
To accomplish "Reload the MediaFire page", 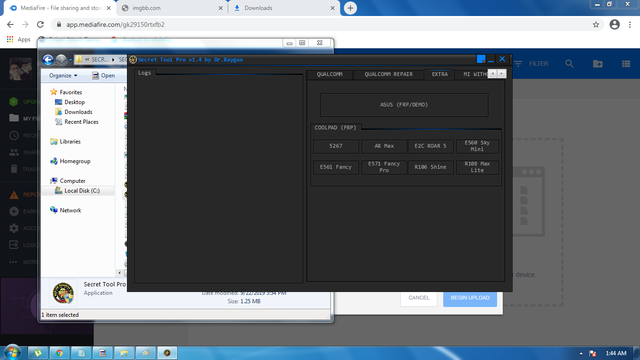I will pyautogui.click(x=40, y=24).
